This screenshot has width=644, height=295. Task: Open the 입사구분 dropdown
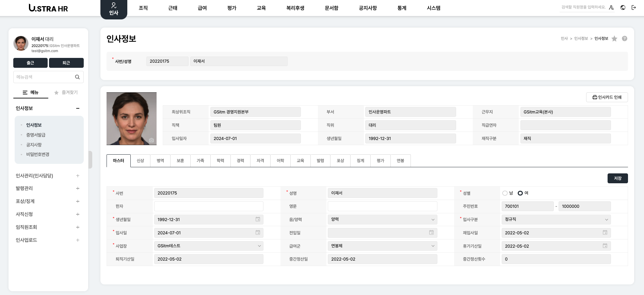tap(556, 219)
